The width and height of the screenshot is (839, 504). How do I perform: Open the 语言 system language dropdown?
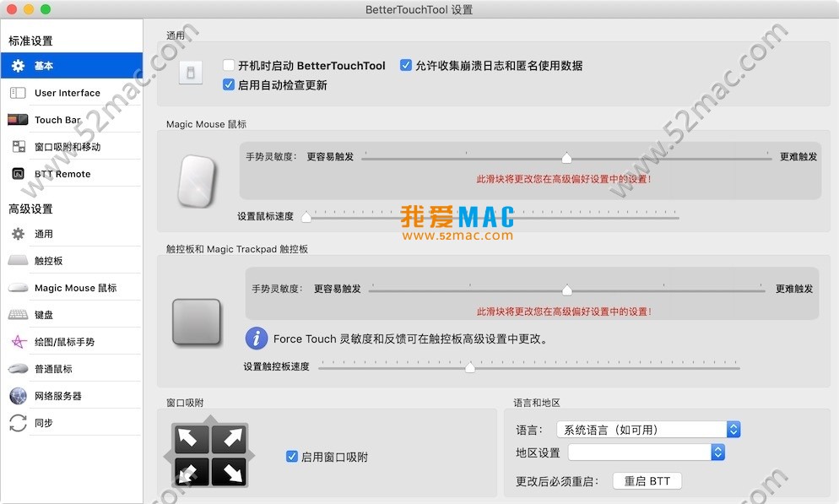(648, 430)
